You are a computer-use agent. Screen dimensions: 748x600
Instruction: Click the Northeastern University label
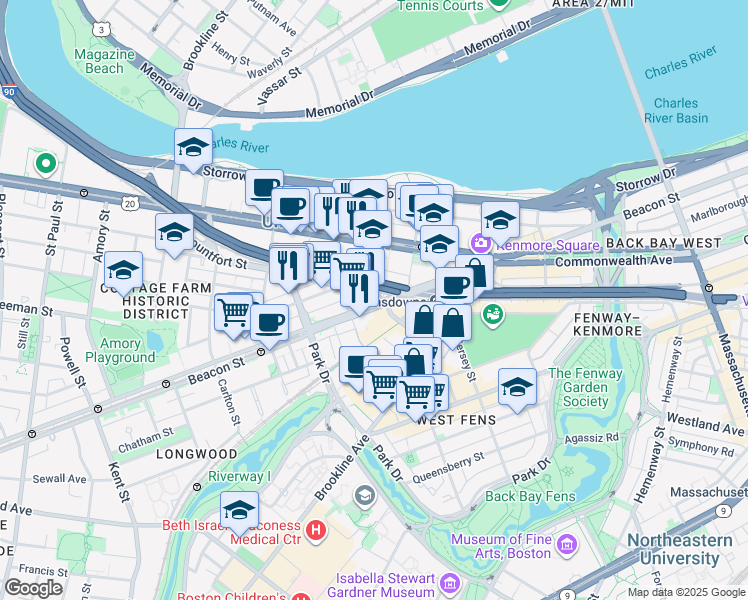[680, 549]
